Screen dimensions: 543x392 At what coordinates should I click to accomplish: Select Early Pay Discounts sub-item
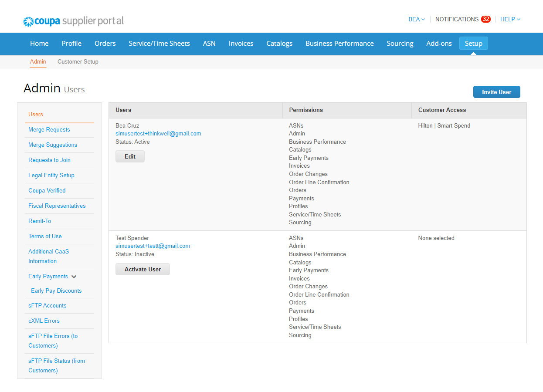point(56,291)
